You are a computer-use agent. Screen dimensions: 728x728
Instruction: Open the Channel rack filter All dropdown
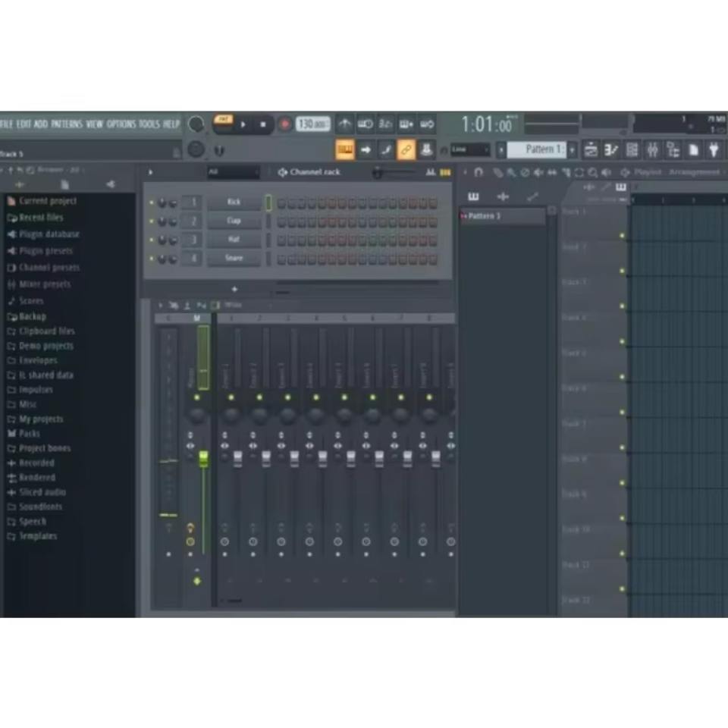pos(233,172)
